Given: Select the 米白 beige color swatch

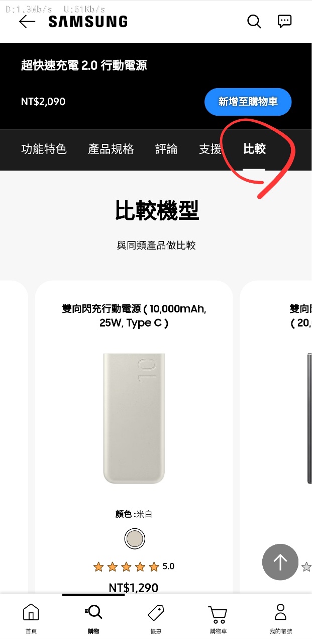Looking at the screenshot, I should click(x=135, y=539).
